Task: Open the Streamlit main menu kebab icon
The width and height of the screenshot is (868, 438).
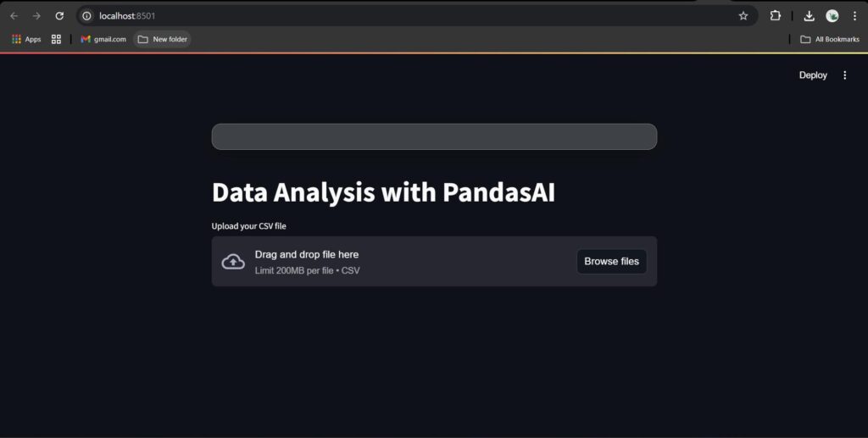Action: coord(845,75)
